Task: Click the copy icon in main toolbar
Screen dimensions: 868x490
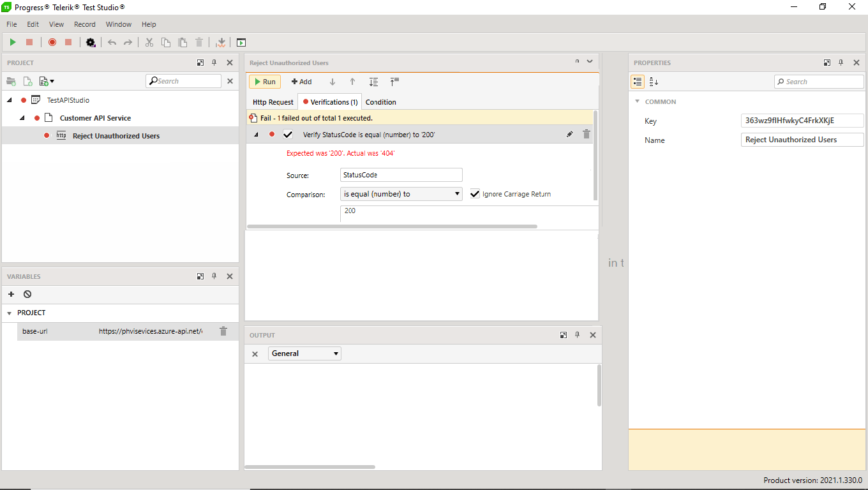Action: [x=166, y=42]
